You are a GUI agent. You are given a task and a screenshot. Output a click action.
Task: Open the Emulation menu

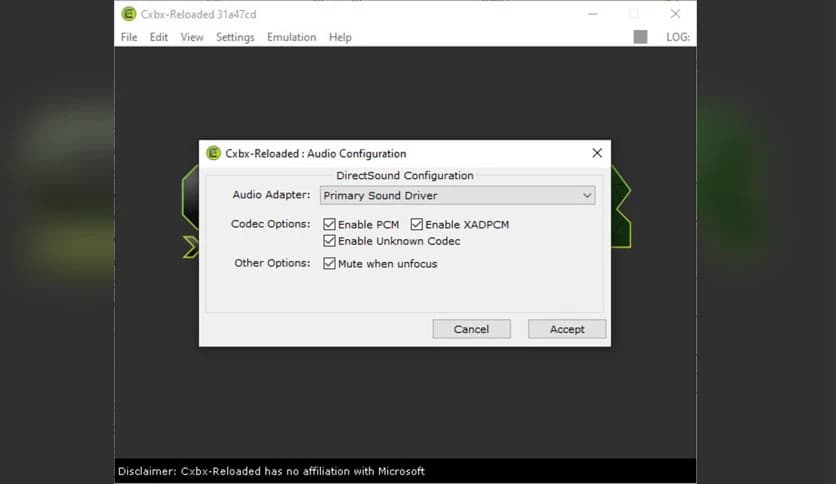point(292,37)
